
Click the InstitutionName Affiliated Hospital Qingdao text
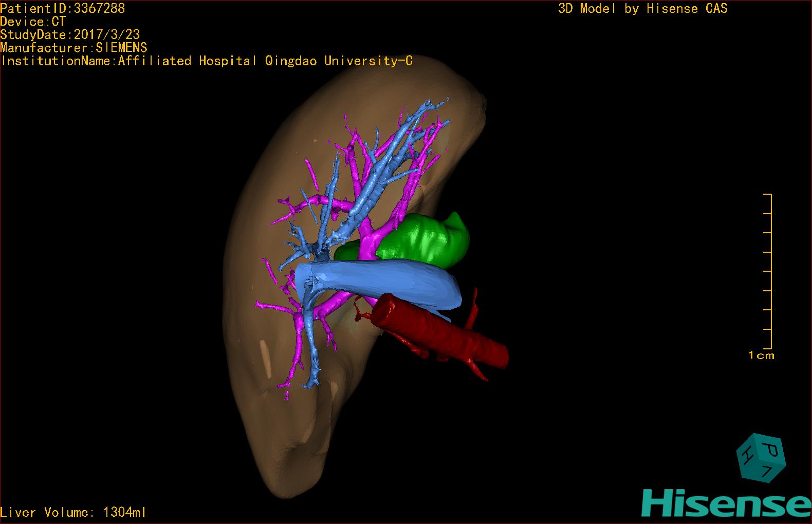click(207, 61)
